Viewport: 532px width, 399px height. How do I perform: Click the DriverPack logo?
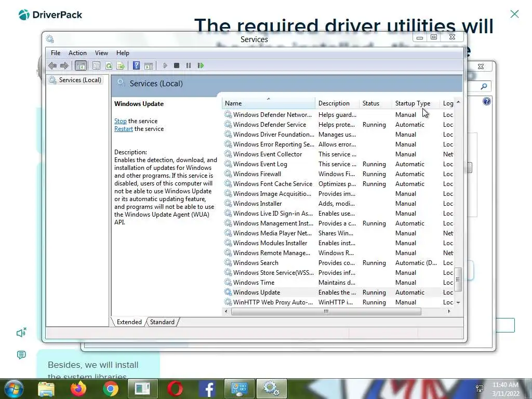click(x=50, y=15)
